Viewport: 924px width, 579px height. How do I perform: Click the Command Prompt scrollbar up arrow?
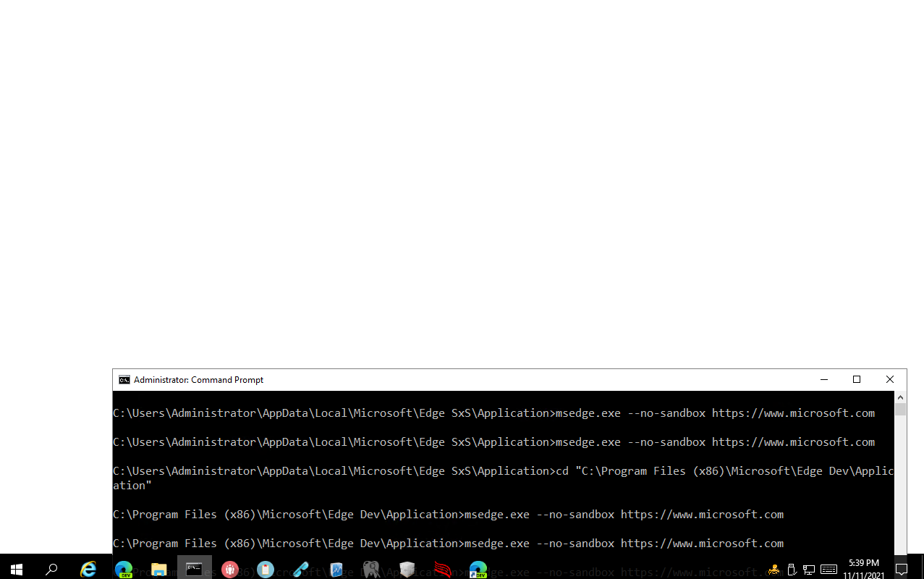(901, 397)
